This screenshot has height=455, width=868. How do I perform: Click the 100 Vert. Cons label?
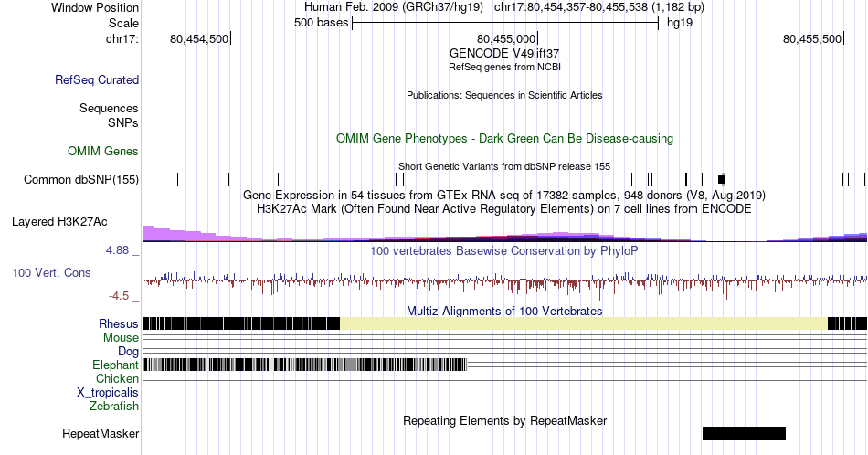click(x=51, y=272)
